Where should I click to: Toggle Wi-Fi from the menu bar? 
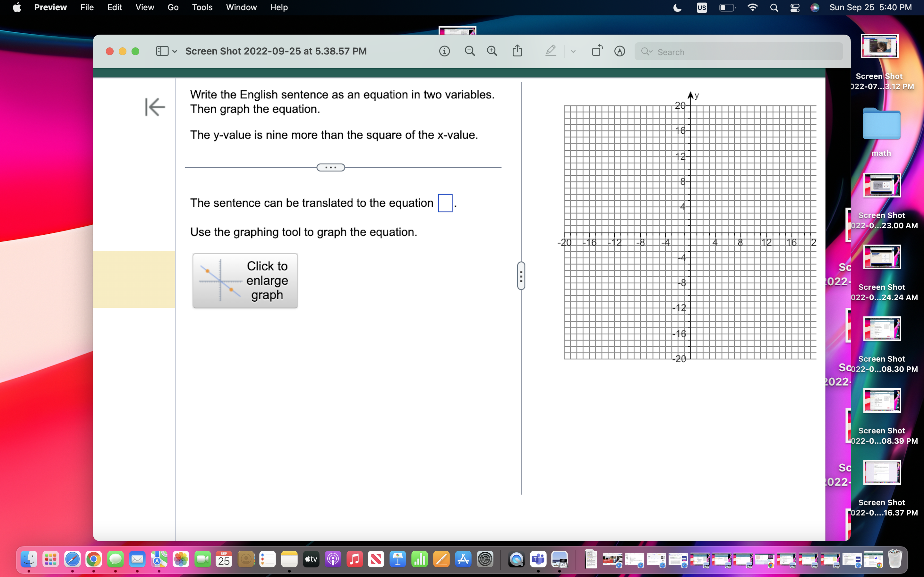coord(753,7)
